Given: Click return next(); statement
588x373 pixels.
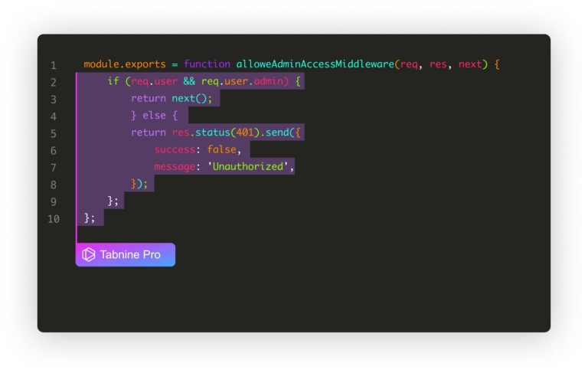Looking at the screenshot, I should coord(171,98).
